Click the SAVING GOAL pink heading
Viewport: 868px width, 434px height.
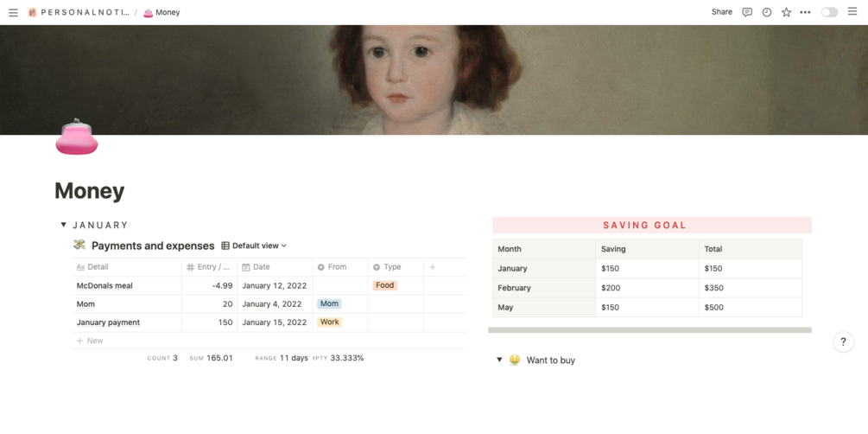652,225
